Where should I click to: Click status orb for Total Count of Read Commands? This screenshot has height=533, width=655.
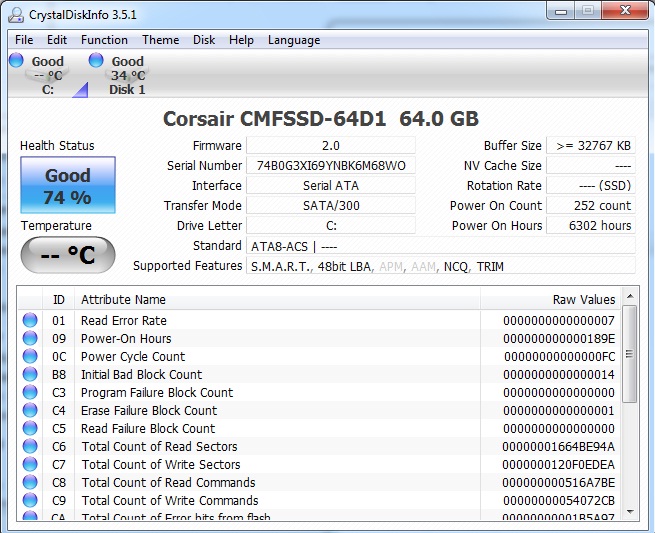[x=30, y=482]
